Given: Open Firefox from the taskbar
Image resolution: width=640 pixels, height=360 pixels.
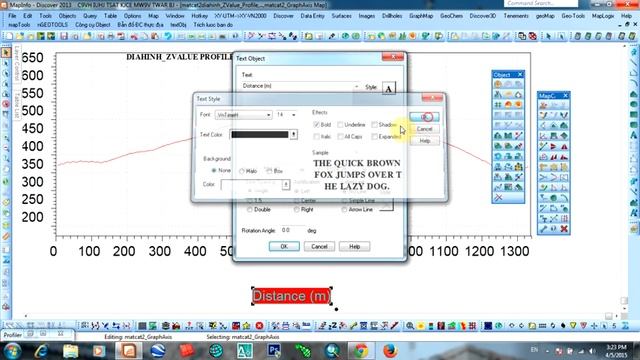Looking at the screenshot, I should click(x=390, y=351).
